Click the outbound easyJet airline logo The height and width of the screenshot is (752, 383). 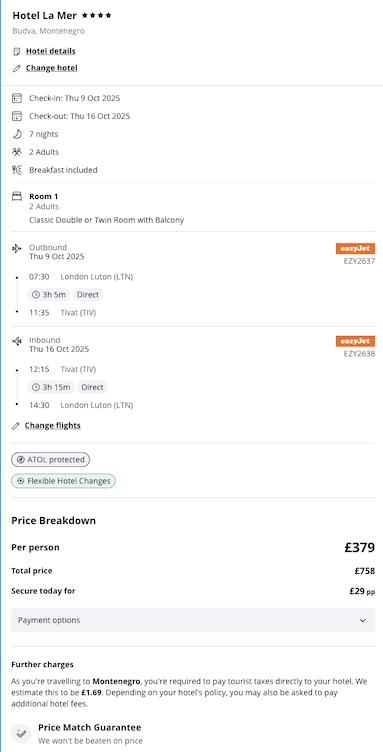(355, 248)
